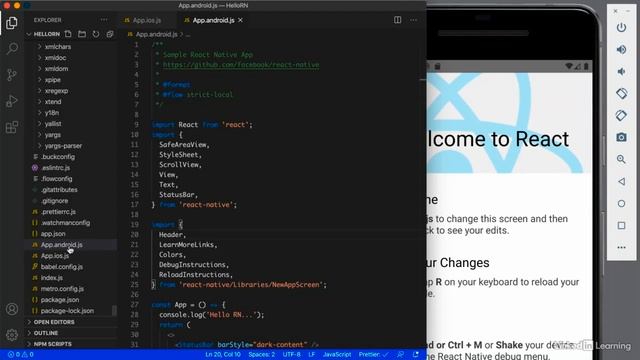
Task: Tap the emulator Back button
Action: coord(621,181)
